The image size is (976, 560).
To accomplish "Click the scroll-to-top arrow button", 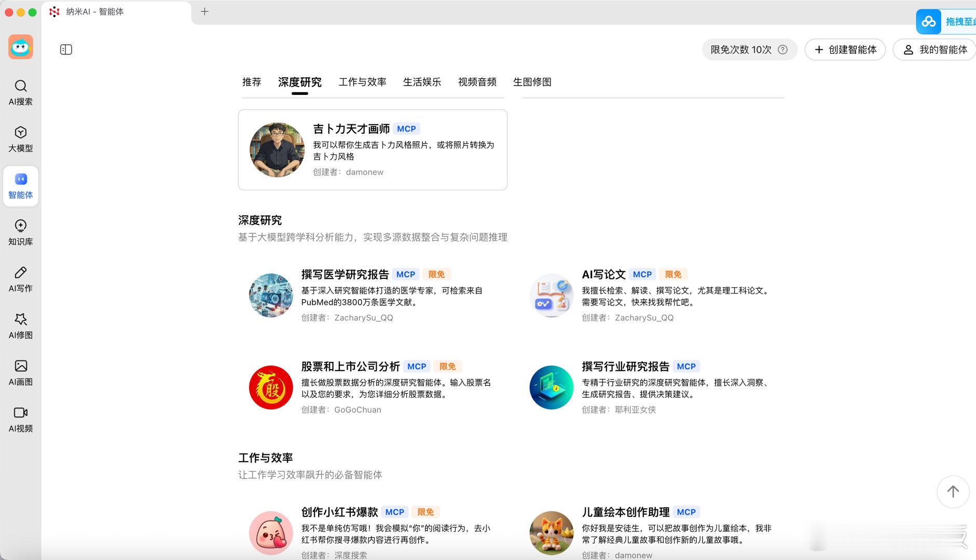I will pyautogui.click(x=953, y=492).
